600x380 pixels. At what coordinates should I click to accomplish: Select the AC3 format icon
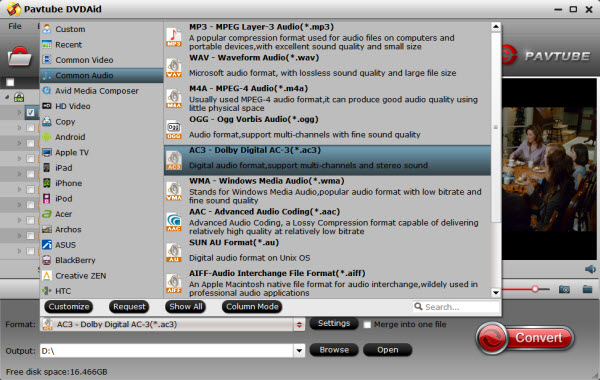point(174,160)
